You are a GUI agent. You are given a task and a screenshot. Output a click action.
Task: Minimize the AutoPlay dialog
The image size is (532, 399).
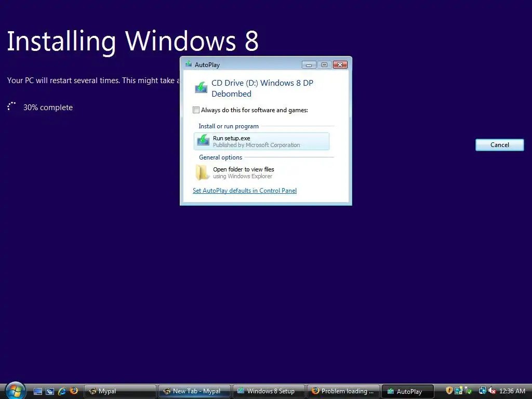pyautogui.click(x=309, y=64)
